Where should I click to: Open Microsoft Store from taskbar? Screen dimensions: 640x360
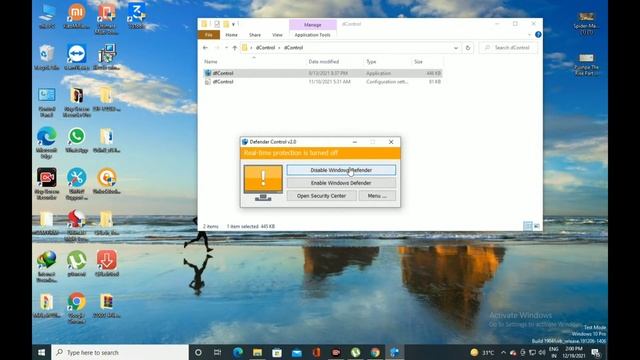click(x=277, y=352)
